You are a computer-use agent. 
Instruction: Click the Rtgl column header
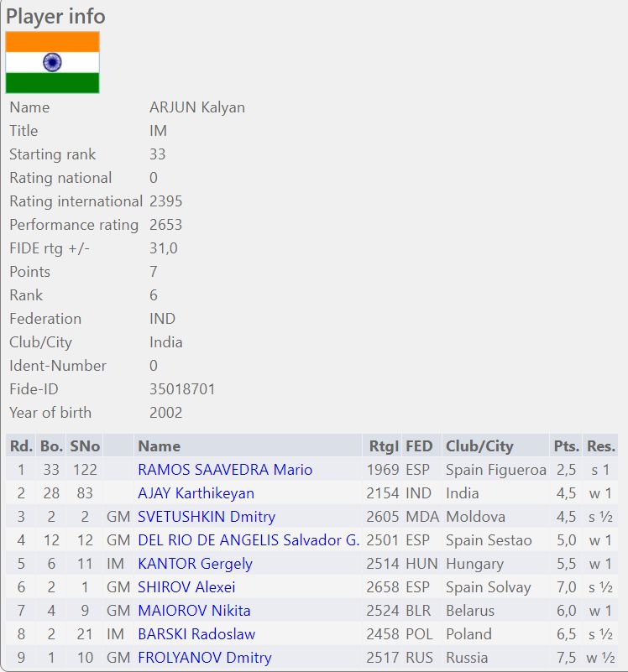click(x=384, y=446)
